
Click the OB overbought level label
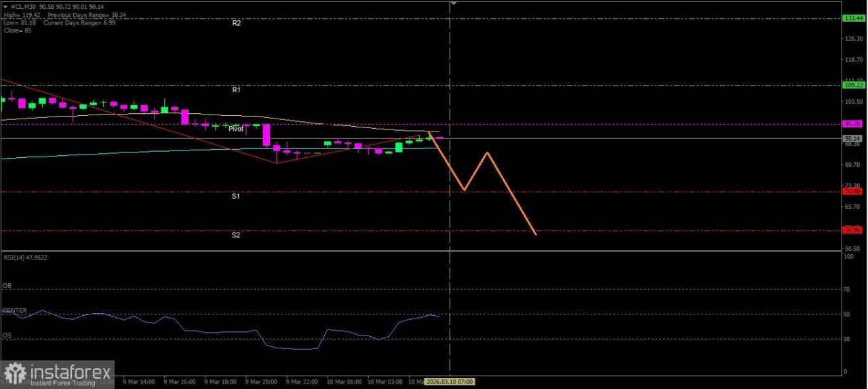[7, 286]
